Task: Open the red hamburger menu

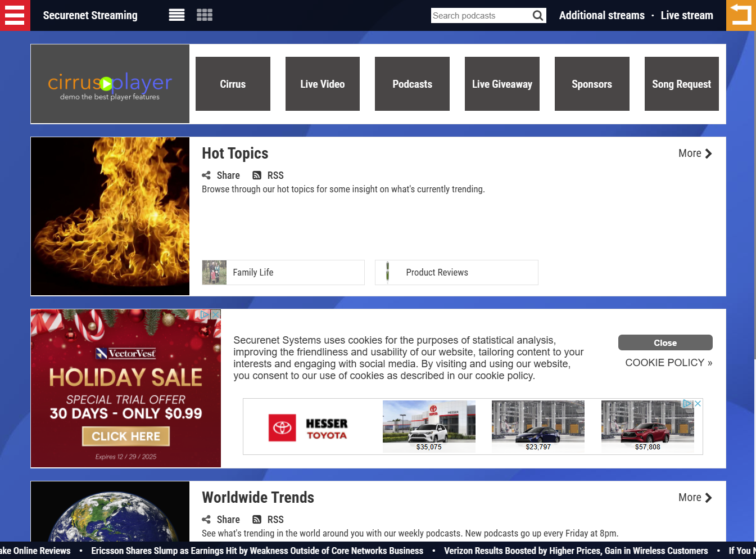Action: coord(15,15)
